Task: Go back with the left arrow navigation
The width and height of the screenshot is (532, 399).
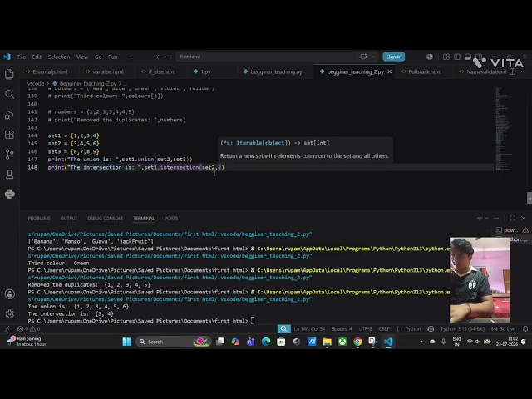Action: point(159,57)
